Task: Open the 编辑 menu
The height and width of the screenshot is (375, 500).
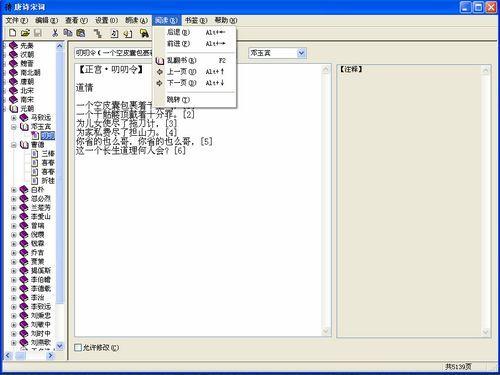Action: pos(46,20)
